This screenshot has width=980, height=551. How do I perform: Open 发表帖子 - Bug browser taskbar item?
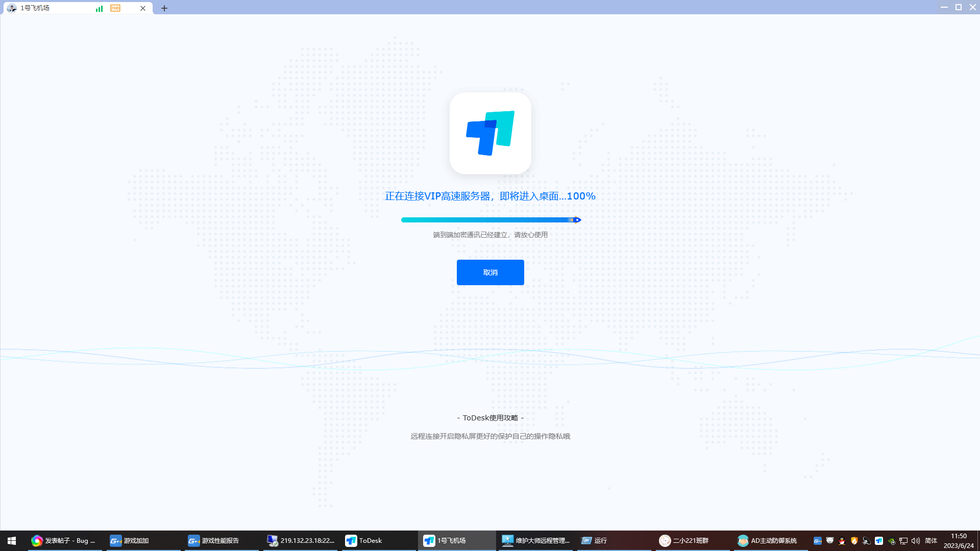point(65,540)
